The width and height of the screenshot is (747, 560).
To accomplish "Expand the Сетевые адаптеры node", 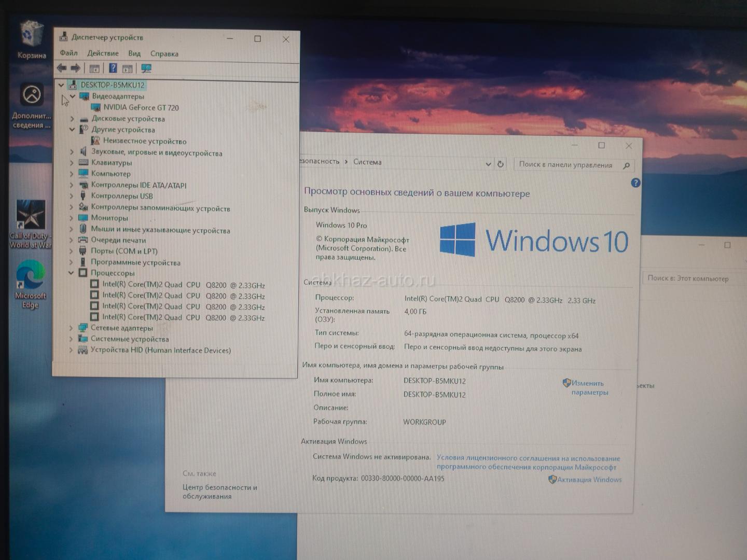I will (x=72, y=328).
